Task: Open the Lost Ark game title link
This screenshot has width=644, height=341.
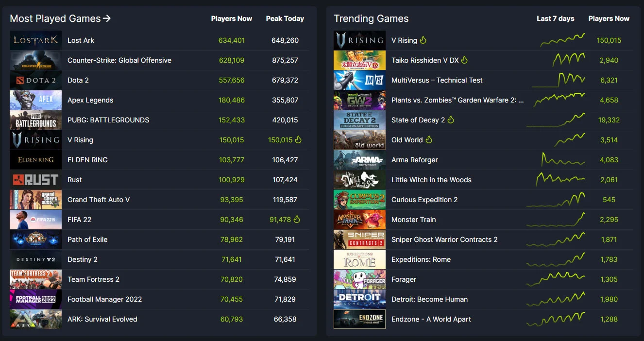Action: pos(81,40)
